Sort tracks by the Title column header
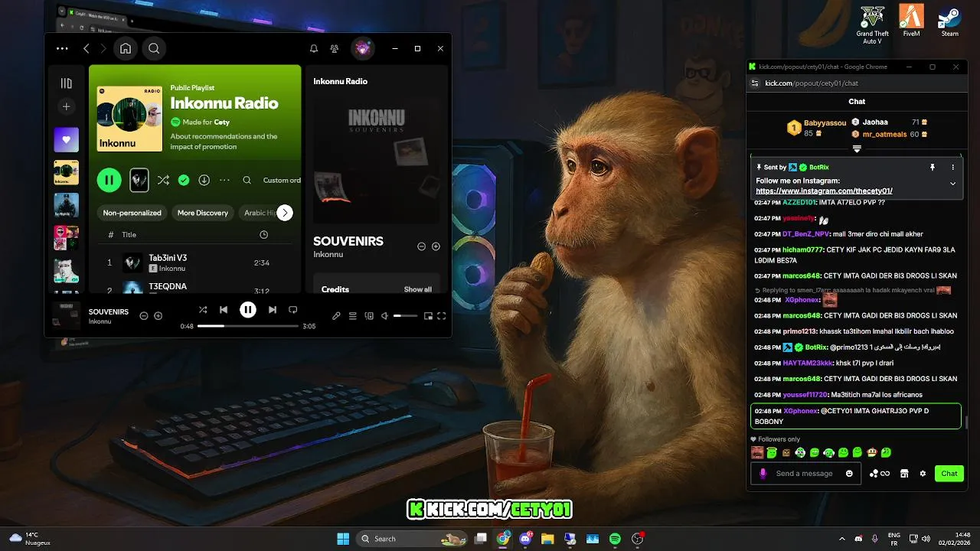Viewport: 980px width, 551px height. pyautogui.click(x=129, y=235)
